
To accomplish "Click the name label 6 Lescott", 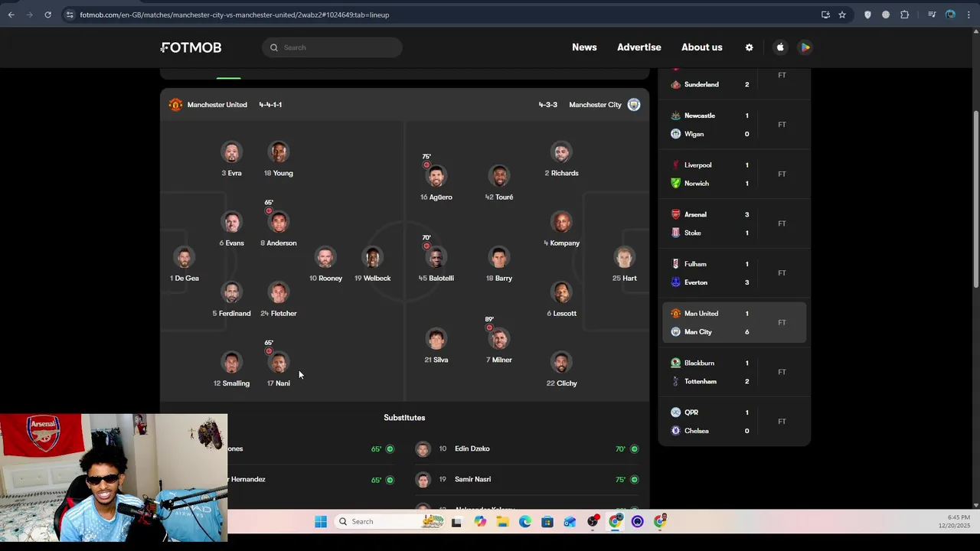I will (562, 314).
